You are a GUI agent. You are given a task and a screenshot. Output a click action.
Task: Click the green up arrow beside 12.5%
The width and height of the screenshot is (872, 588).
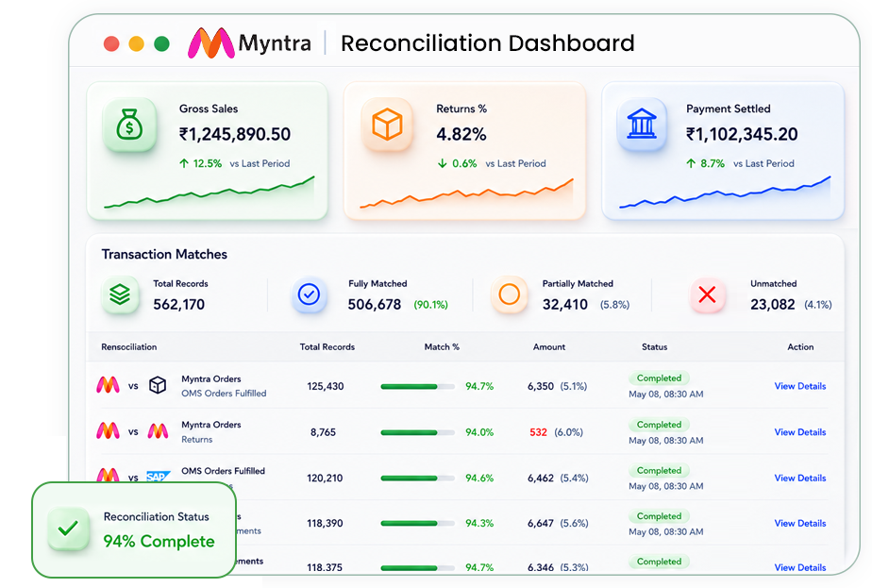184,163
